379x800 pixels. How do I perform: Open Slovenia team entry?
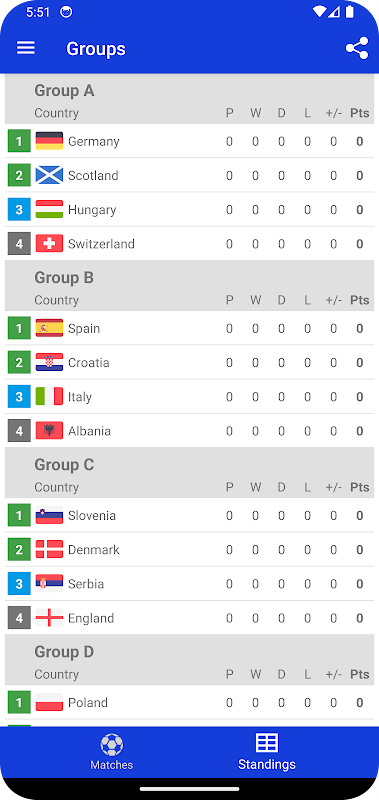[189, 515]
